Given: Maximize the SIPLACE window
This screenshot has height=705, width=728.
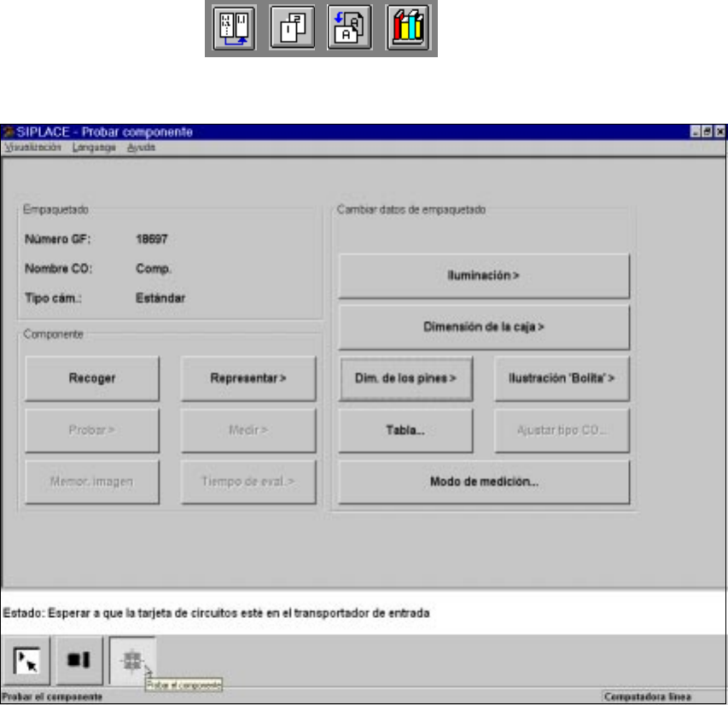Looking at the screenshot, I should tap(708, 132).
